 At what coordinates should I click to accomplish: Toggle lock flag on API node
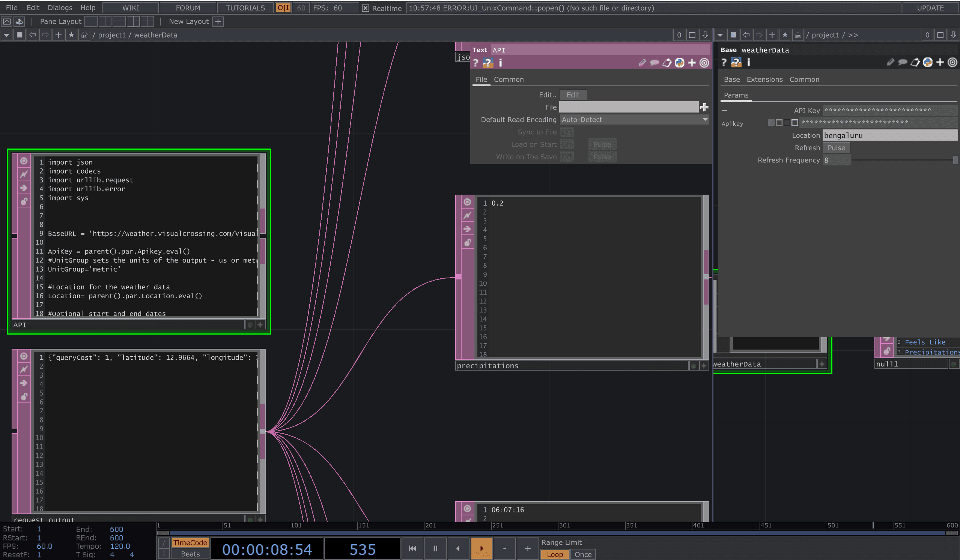(x=24, y=201)
